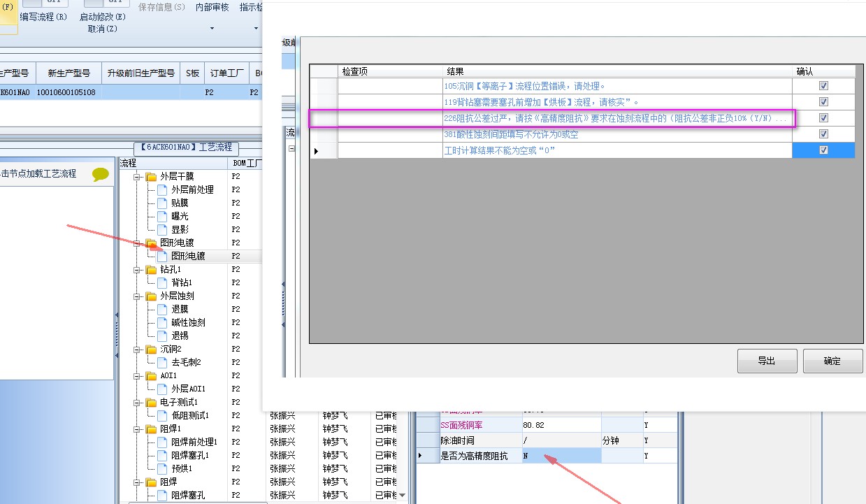Viewport: 866px width, 504px height.
Task: Click the 外层蚀刻 folder icon
Action: [x=152, y=296]
